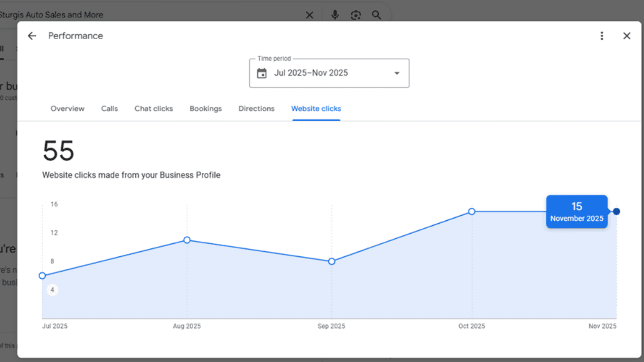Open the Jul 2025–Nov 2025 period selector

tap(311, 73)
